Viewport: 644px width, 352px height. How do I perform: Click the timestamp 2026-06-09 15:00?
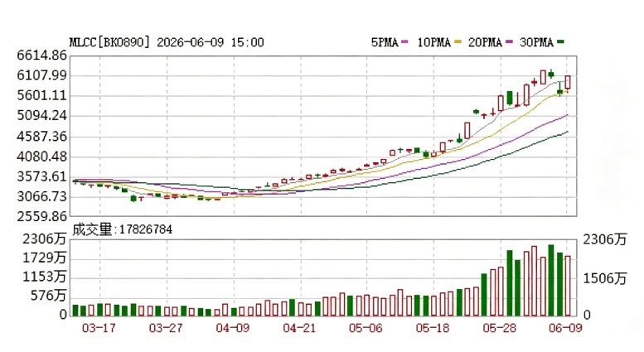[x=211, y=42]
